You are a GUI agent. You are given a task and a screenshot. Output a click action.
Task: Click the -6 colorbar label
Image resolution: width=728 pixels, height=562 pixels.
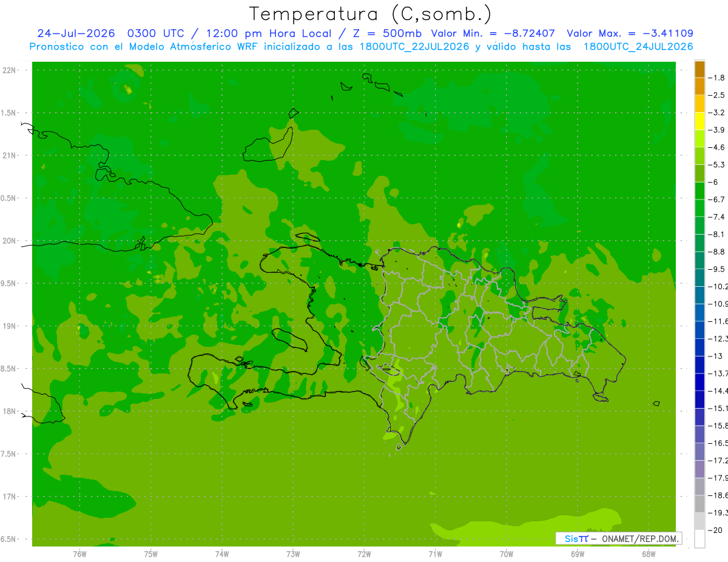pyautogui.click(x=713, y=182)
